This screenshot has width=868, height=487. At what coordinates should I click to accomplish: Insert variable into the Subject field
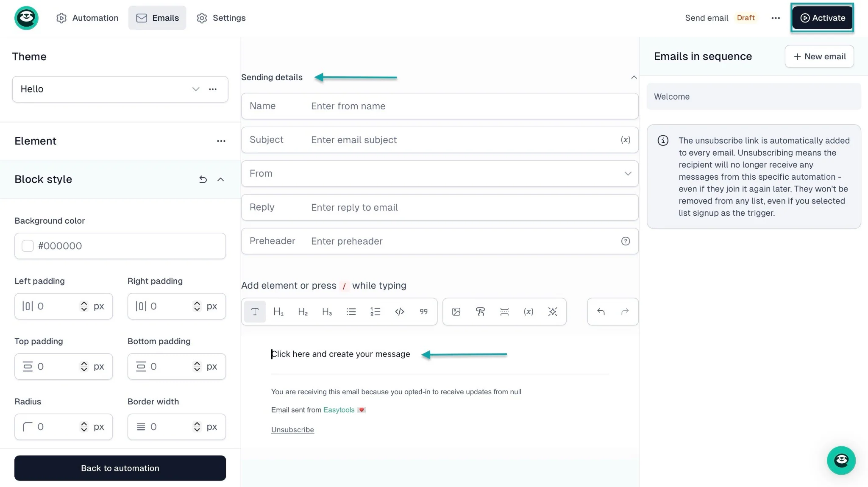[x=626, y=140]
